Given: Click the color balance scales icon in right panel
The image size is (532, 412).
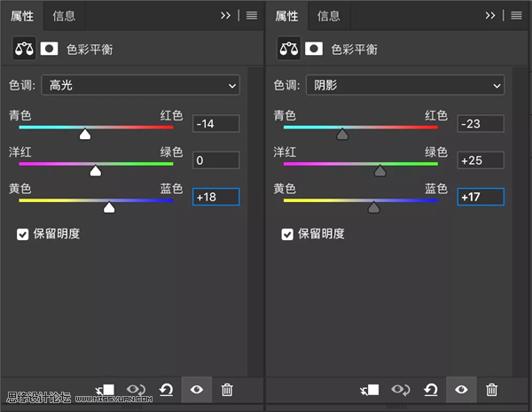Looking at the screenshot, I should (288, 50).
